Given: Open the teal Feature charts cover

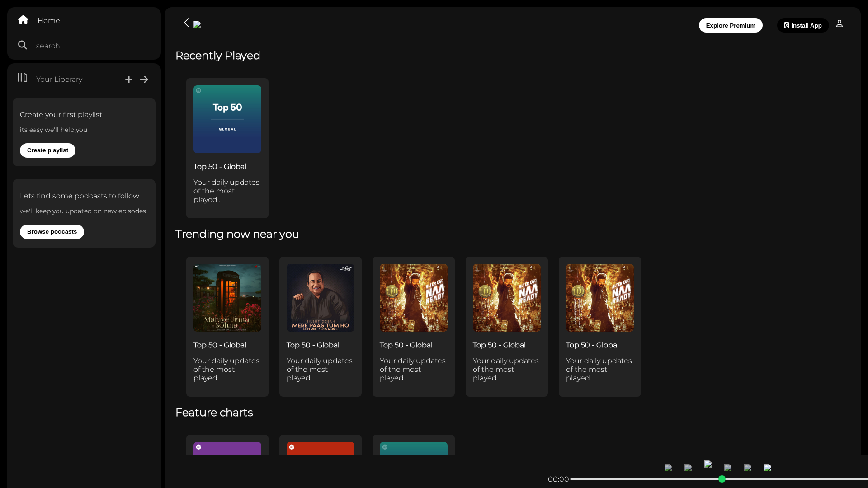Looking at the screenshot, I should pyautogui.click(x=414, y=449).
